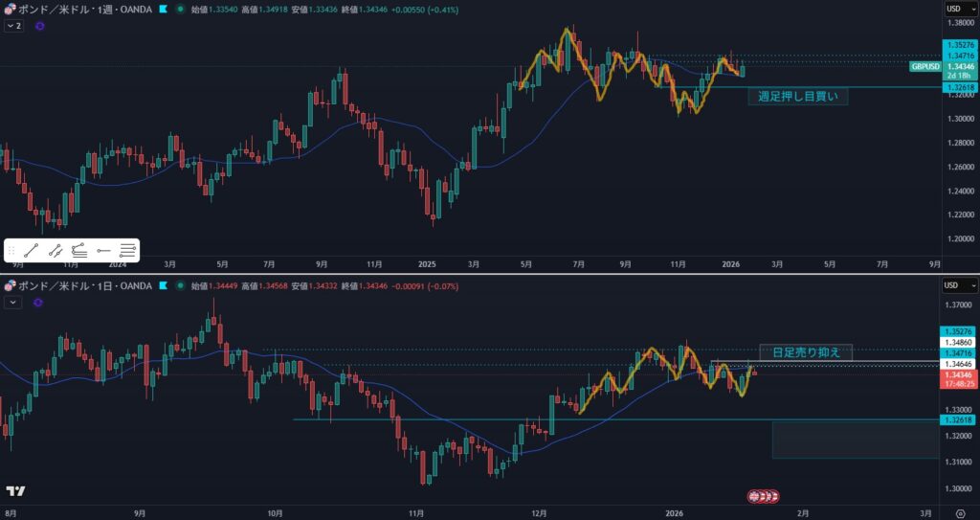Select the parallel horizontal lines tool

coord(127,251)
